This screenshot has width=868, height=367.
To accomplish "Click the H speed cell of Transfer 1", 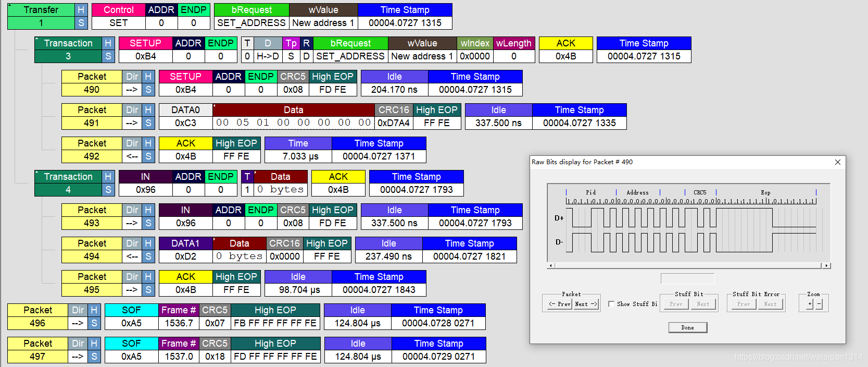I will point(81,10).
